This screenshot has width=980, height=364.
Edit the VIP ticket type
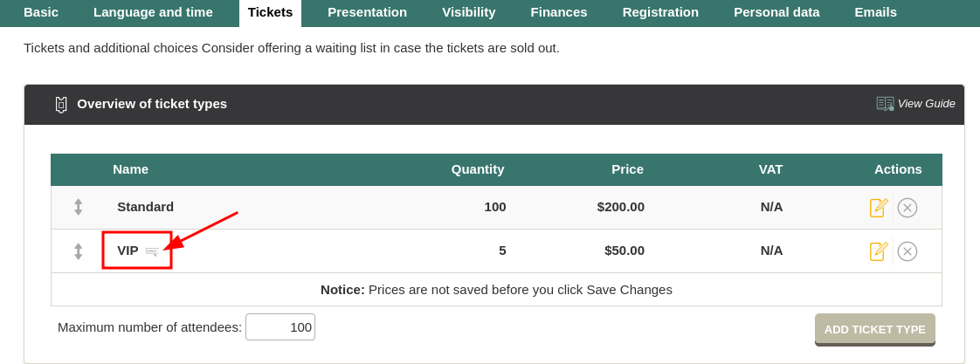point(879,251)
